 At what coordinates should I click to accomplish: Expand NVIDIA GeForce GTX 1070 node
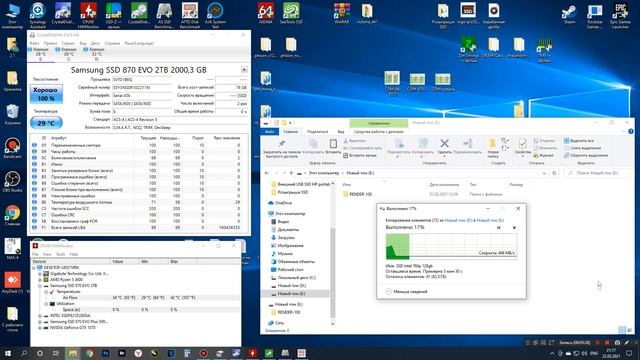pyautogui.click(x=40, y=327)
